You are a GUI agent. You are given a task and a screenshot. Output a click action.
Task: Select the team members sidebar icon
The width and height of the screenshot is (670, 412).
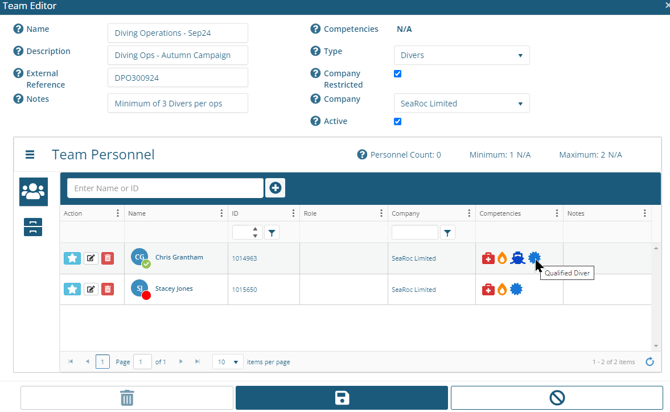(33, 191)
